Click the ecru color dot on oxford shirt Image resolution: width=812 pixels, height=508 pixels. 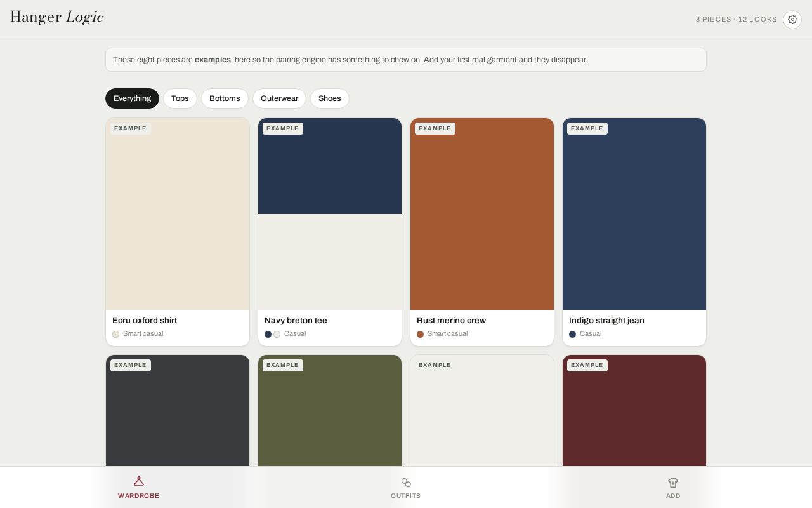point(115,334)
